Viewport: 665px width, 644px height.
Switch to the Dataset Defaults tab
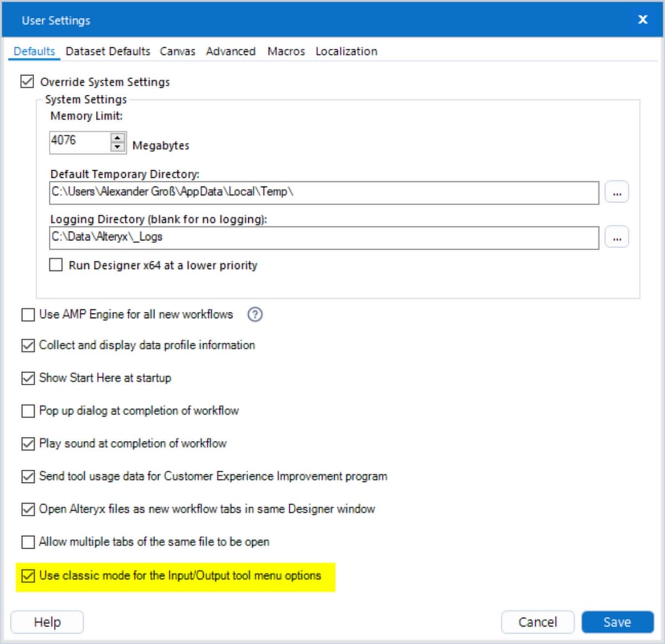click(108, 51)
